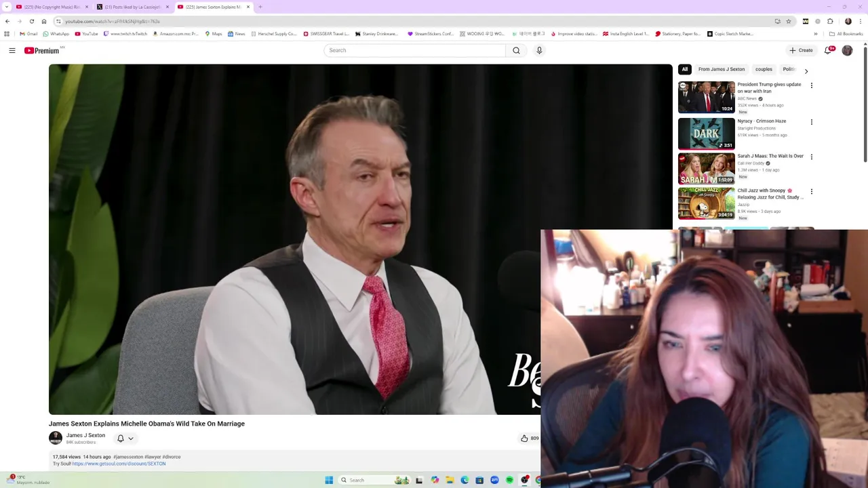
Task: Open the YouTube bookmark
Action: [86, 33]
